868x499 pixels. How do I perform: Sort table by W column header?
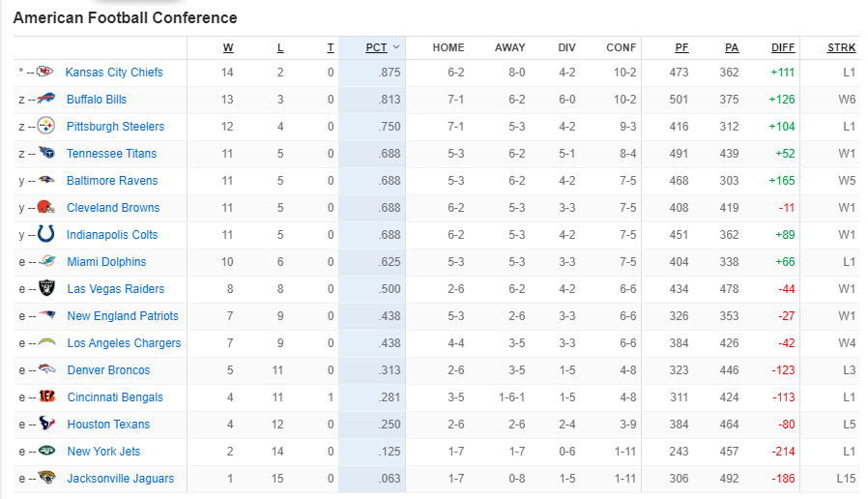(x=228, y=47)
